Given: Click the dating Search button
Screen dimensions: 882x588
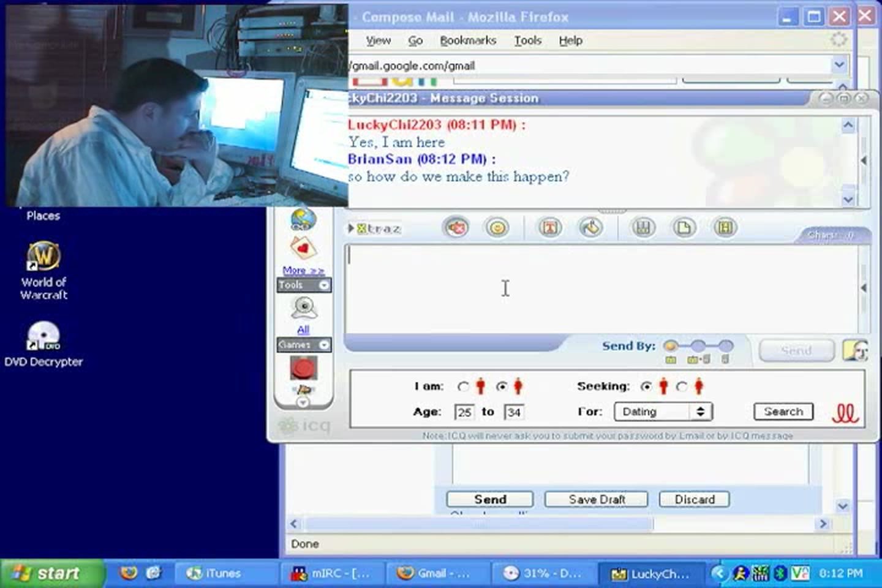Looking at the screenshot, I should (x=783, y=412).
